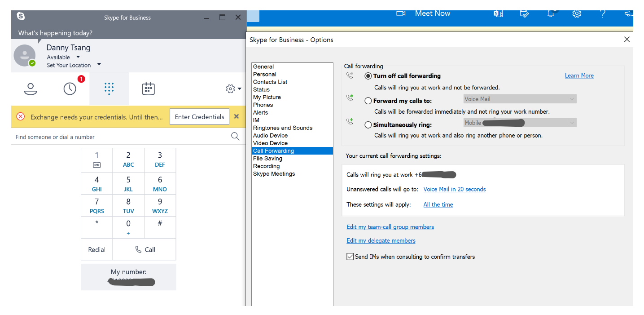Expand the Available status dropdown

(x=78, y=57)
